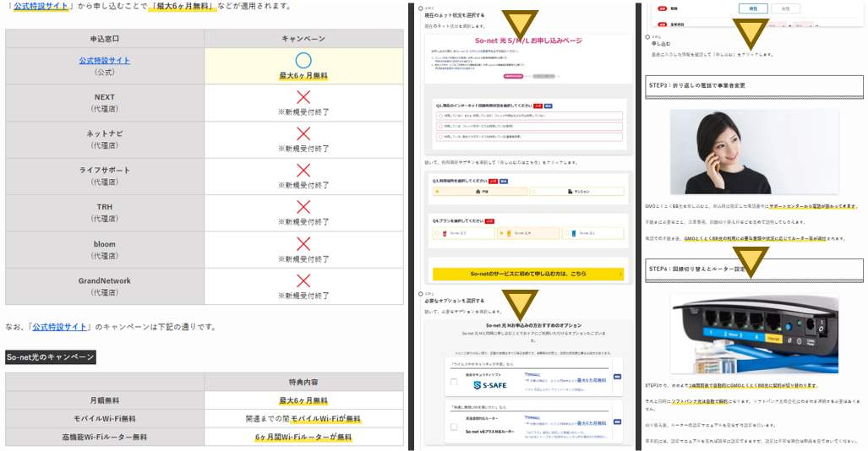Open the 公式特設サイト link in the table
The width and height of the screenshot is (868, 451).
(105, 61)
